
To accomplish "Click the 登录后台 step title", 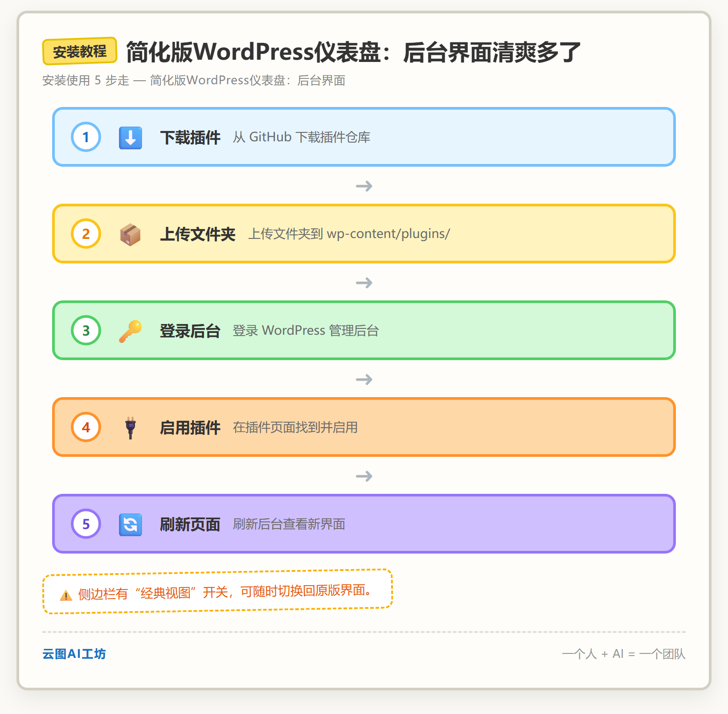I will pos(190,331).
